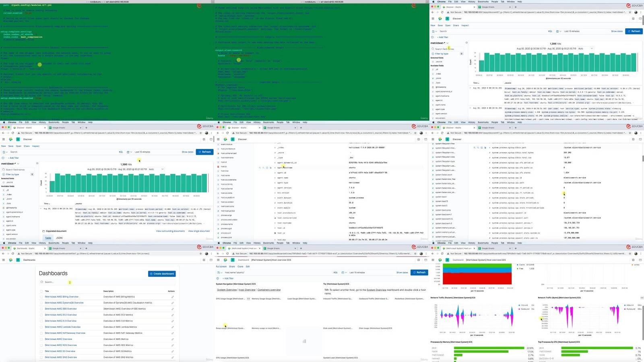Screen dimensions: 644x362
Task: Click the Elastic logo in Dashboards list window
Action: pos(11,260)
